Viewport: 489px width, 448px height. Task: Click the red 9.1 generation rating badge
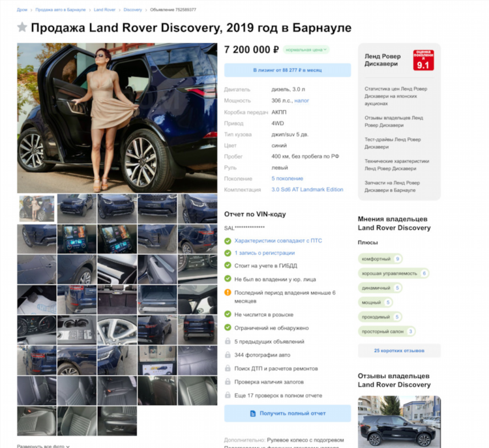(423, 60)
